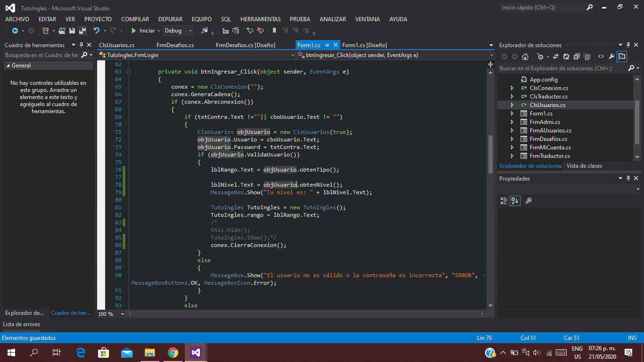
Task: Comment out the selected lines icon
Action: click(x=249, y=31)
